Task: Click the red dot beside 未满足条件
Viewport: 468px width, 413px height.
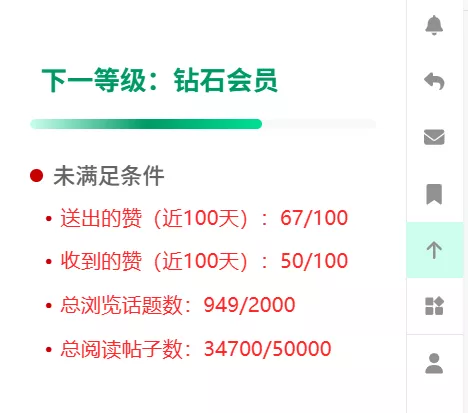Action: coord(36,175)
